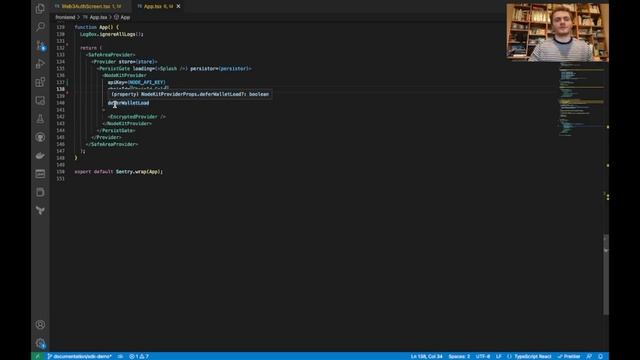Click the LF end-of-line selector
This screenshot has width=640, height=360.
tap(498, 356)
